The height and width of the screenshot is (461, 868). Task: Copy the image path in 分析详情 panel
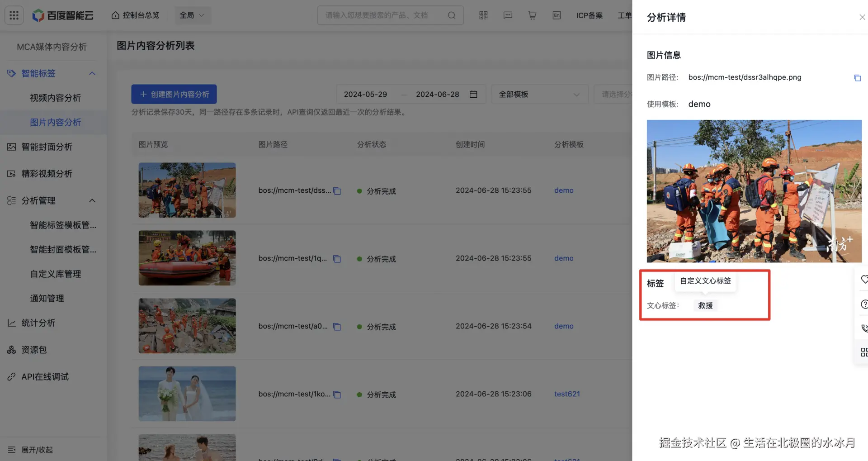click(857, 78)
